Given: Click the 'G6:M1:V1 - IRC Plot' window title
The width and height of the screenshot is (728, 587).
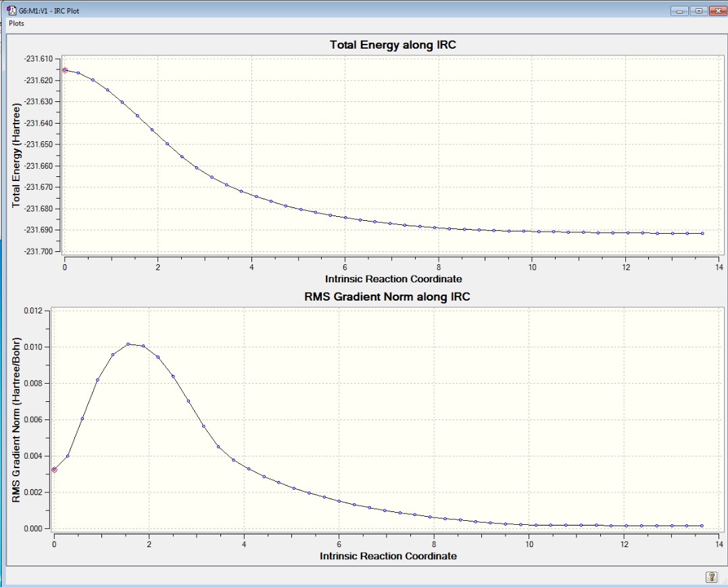Looking at the screenshot, I should pos(49,11).
